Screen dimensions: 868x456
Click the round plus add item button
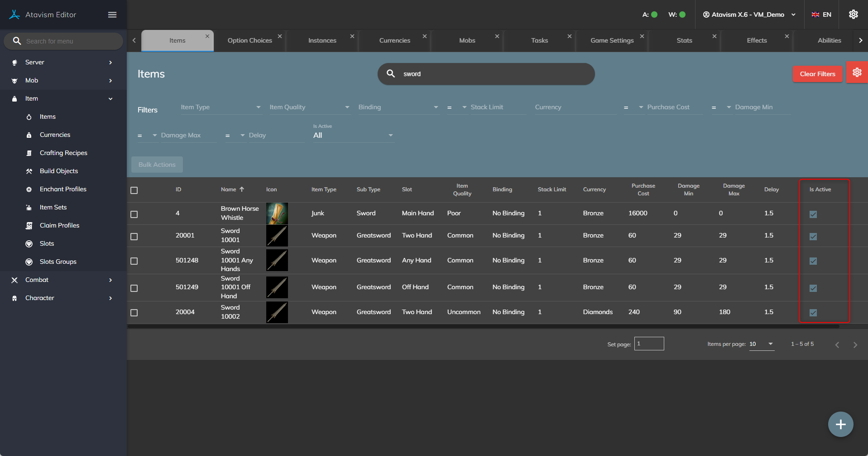[x=840, y=424]
